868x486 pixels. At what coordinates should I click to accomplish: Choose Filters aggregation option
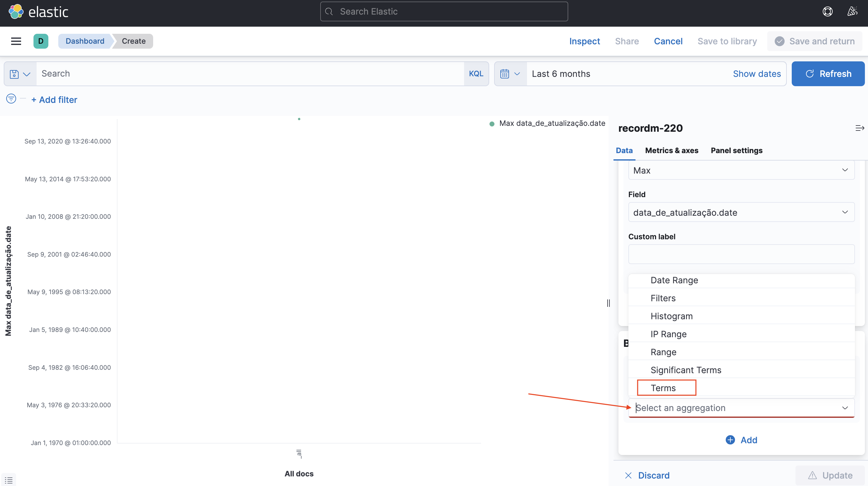point(741,298)
